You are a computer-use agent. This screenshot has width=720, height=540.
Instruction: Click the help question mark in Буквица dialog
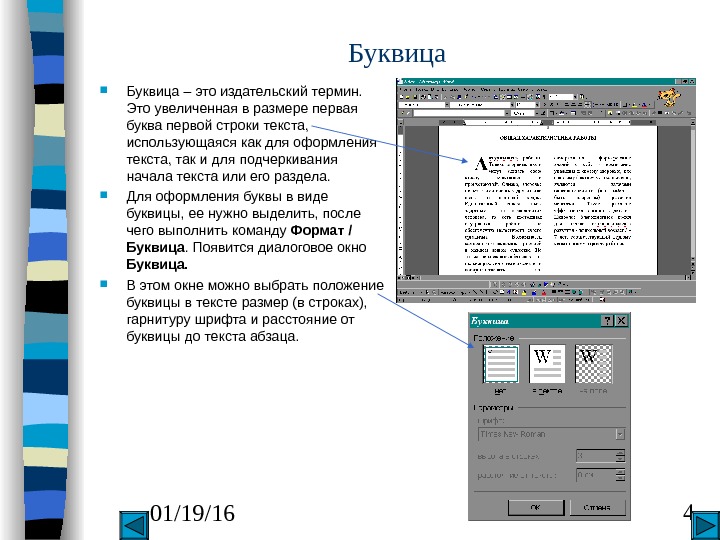(608, 321)
